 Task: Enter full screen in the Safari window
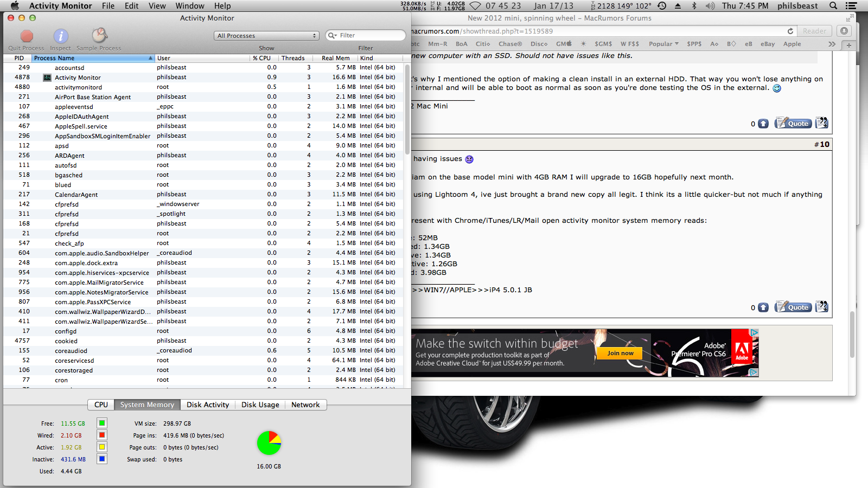tap(850, 18)
